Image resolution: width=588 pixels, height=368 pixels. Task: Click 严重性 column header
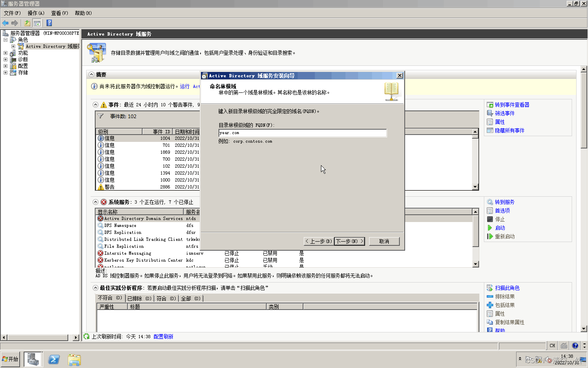112,307
